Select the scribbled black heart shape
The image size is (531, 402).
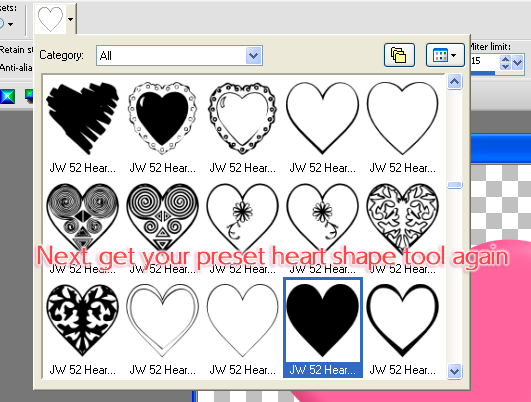coord(82,118)
